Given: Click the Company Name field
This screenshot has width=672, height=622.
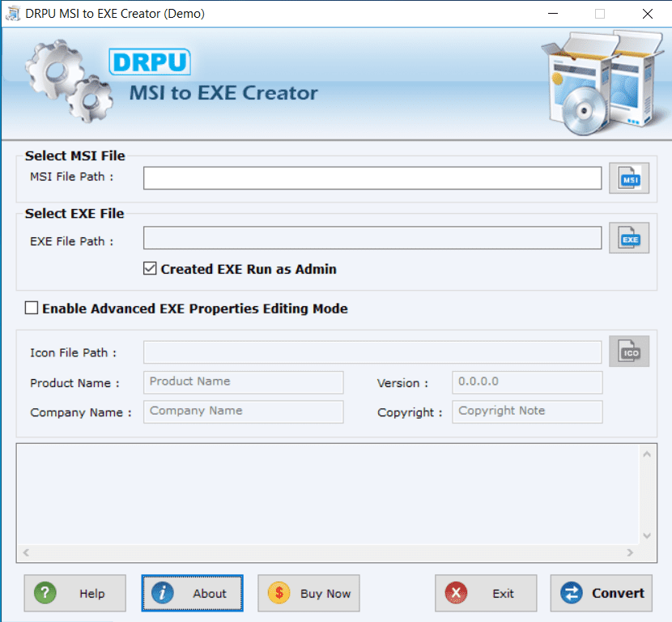Looking at the screenshot, I should tap(244, 412).
